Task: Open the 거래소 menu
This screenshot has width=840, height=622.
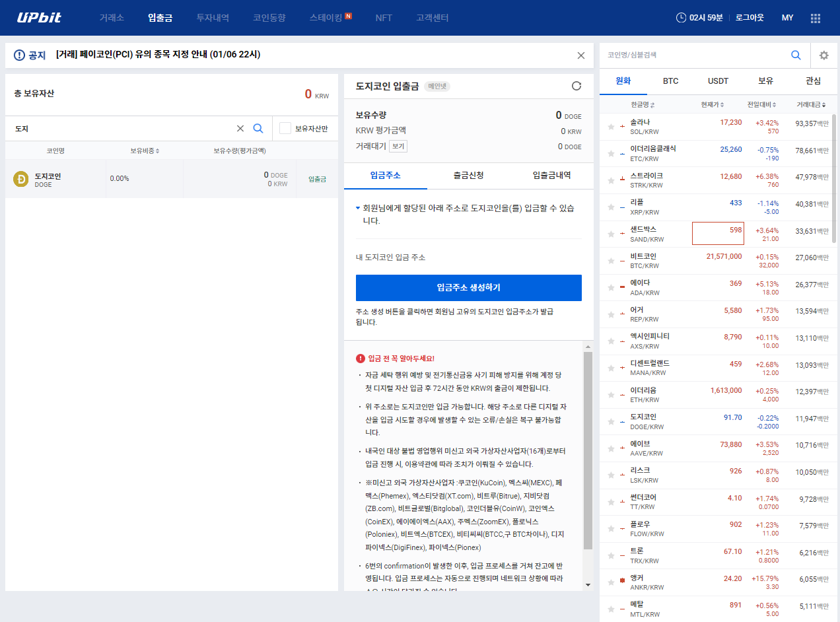Action: click(112, 18)
